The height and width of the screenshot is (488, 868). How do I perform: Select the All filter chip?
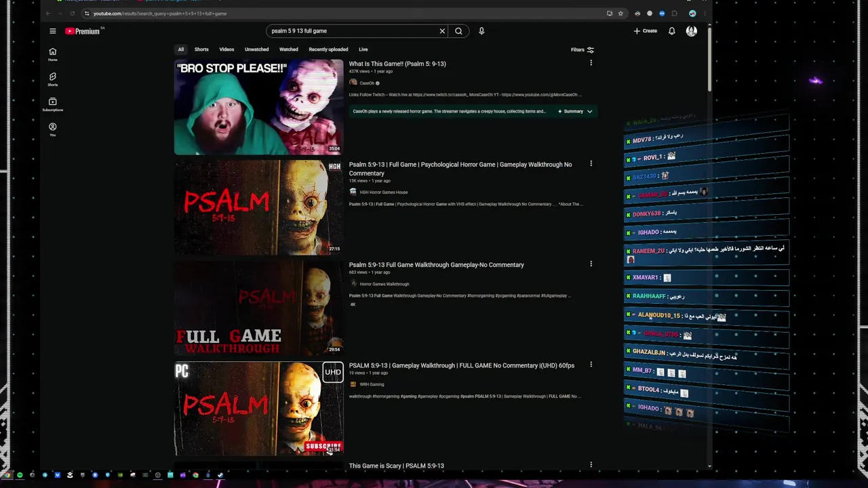click(x=180, y=49)
